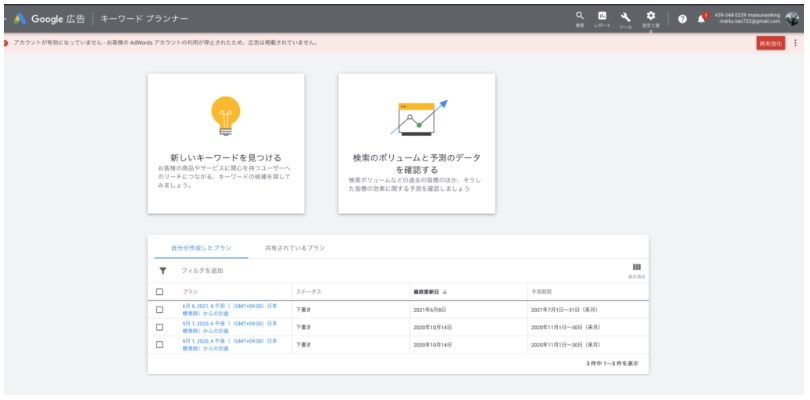
Task: Open the 新しいキーワードを見つける card
Action: click(226, 143)
